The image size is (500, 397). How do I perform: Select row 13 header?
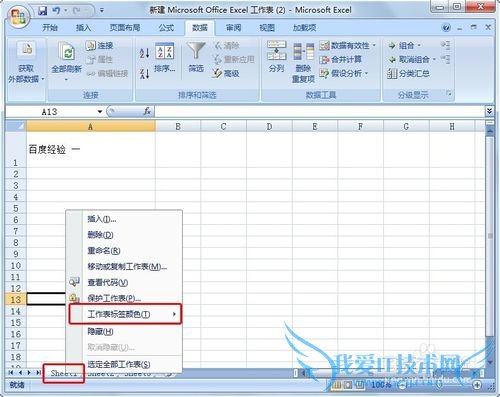click(x=16, y=299)
